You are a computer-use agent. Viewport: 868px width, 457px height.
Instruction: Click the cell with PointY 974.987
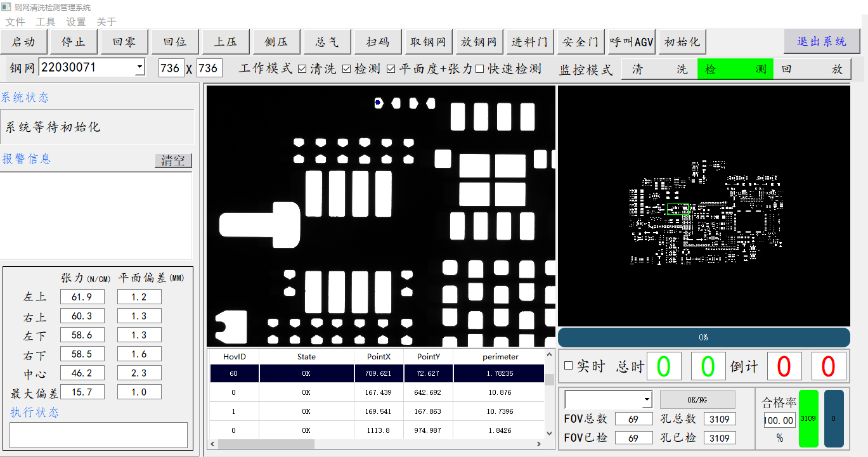click(x=428, y=430)
